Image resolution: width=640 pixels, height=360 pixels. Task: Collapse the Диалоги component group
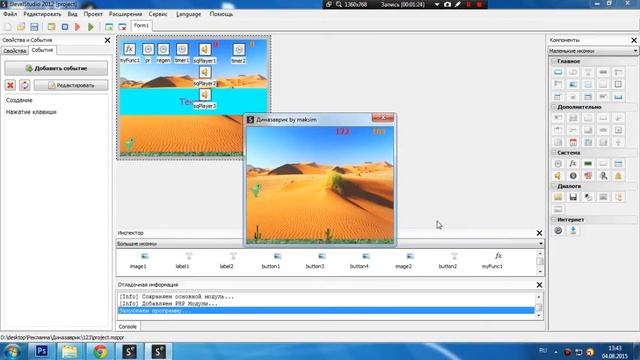(x=553, y=186)
